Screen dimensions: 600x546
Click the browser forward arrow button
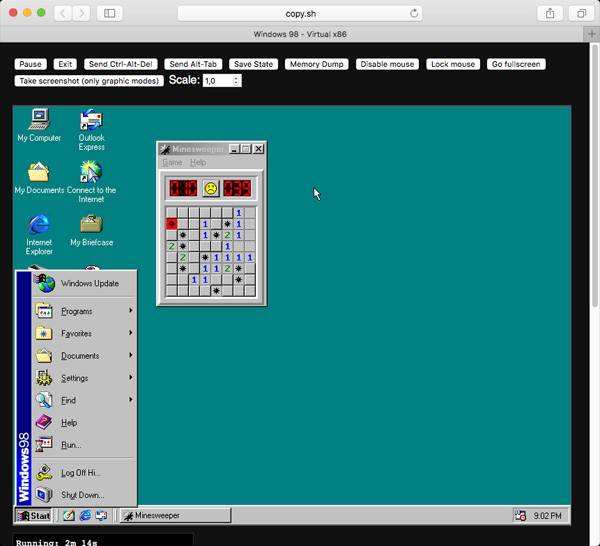click(x=81, y=13)
